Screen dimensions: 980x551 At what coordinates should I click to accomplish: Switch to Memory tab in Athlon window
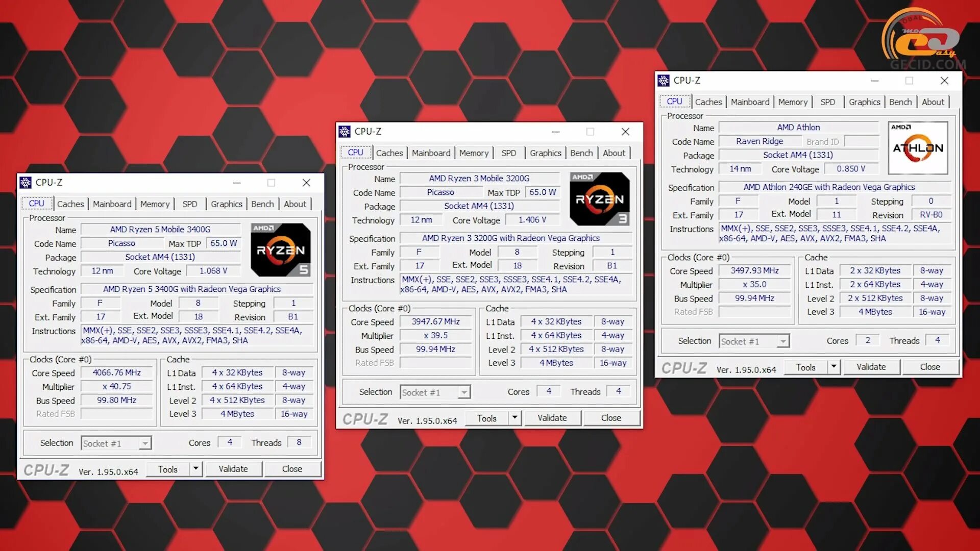(793, 102)
